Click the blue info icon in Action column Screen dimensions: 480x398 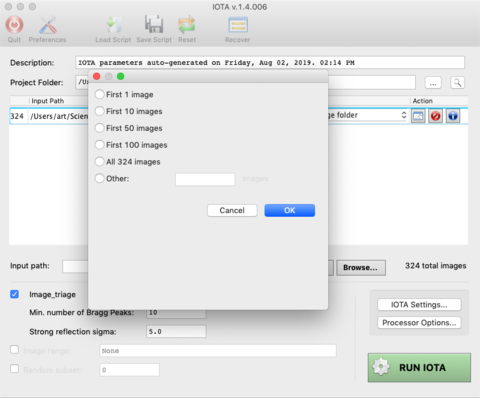[x=453, y=116]
